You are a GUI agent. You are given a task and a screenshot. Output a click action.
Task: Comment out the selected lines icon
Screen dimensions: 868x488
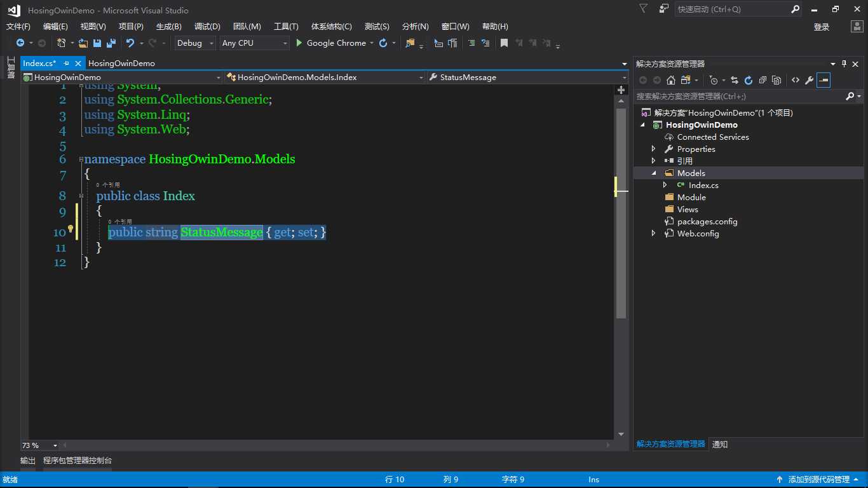pos(471,43)
